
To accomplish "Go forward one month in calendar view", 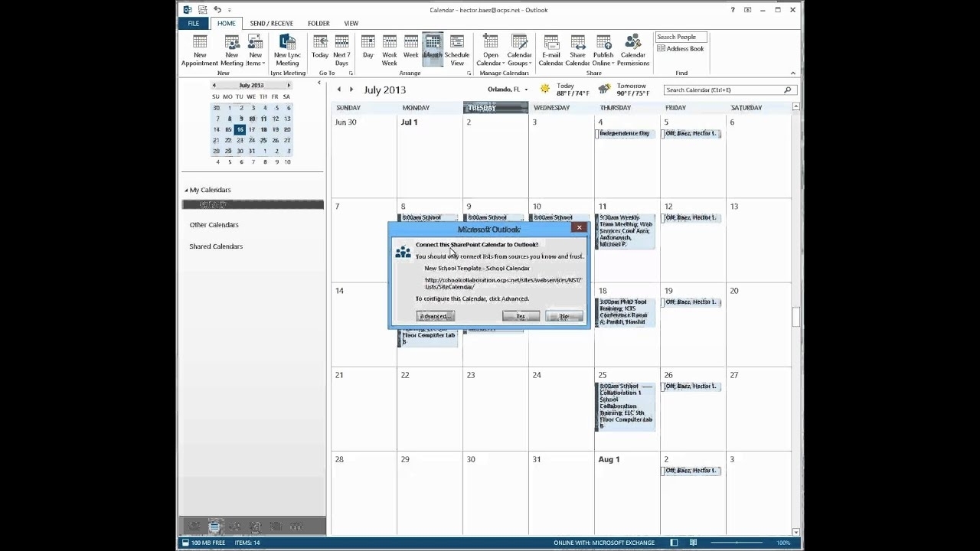I will pos(352,90).
